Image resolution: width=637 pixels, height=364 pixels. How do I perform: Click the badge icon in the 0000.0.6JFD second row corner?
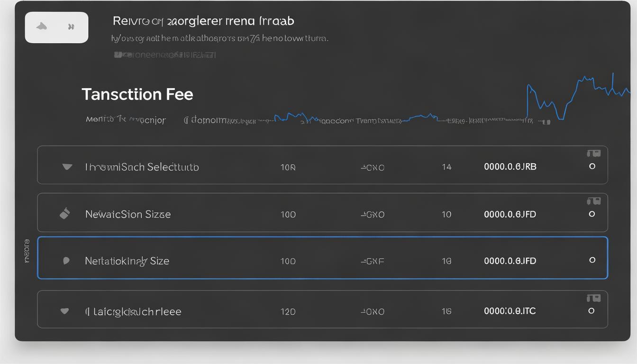click(593, 201)
